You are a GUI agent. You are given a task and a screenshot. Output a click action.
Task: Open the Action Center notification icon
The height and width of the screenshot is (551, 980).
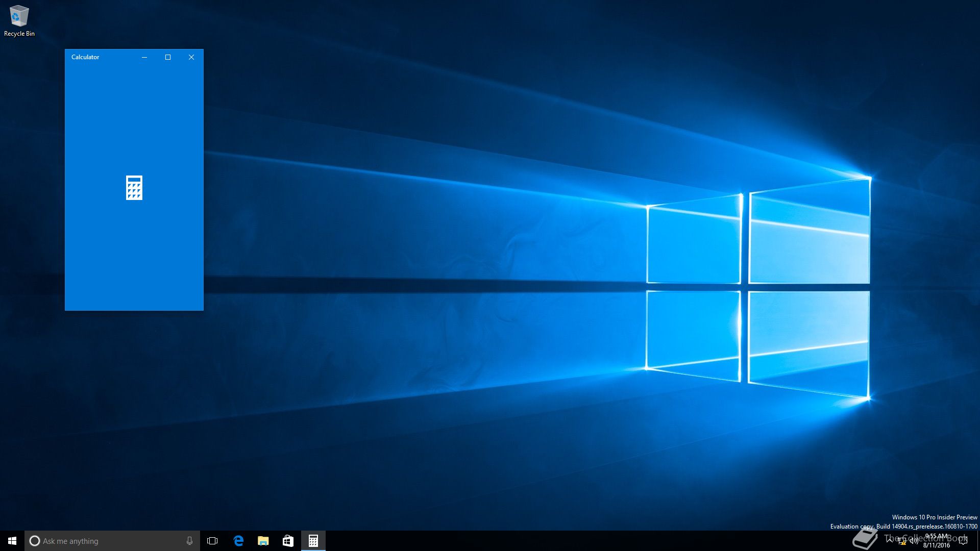point(963,541)
